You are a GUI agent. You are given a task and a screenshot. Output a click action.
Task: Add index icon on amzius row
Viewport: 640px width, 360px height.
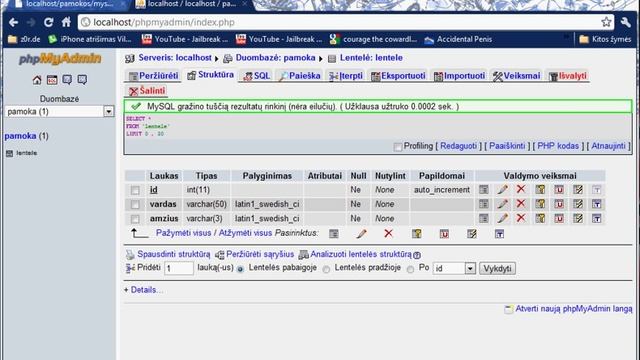click(x=578, y=218)
